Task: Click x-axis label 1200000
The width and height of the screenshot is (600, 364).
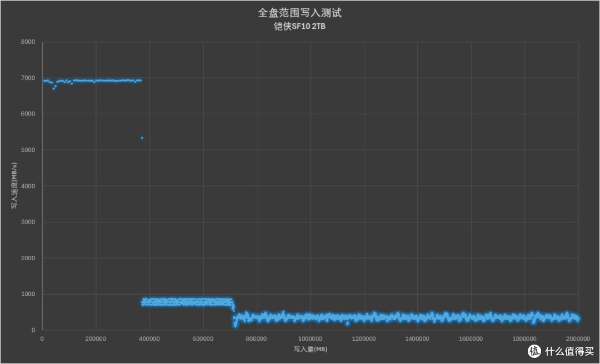Action: 364,339
